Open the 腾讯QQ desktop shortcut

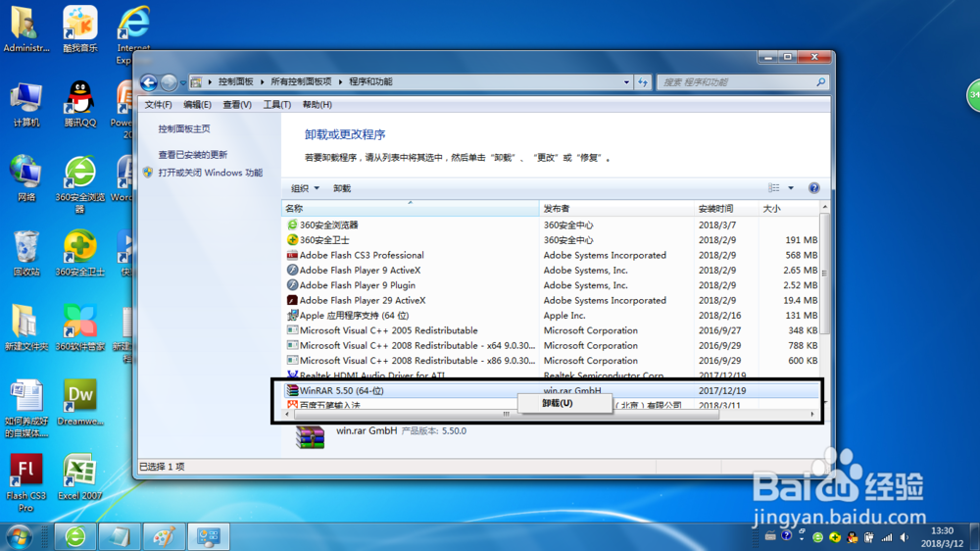(80, 104)
